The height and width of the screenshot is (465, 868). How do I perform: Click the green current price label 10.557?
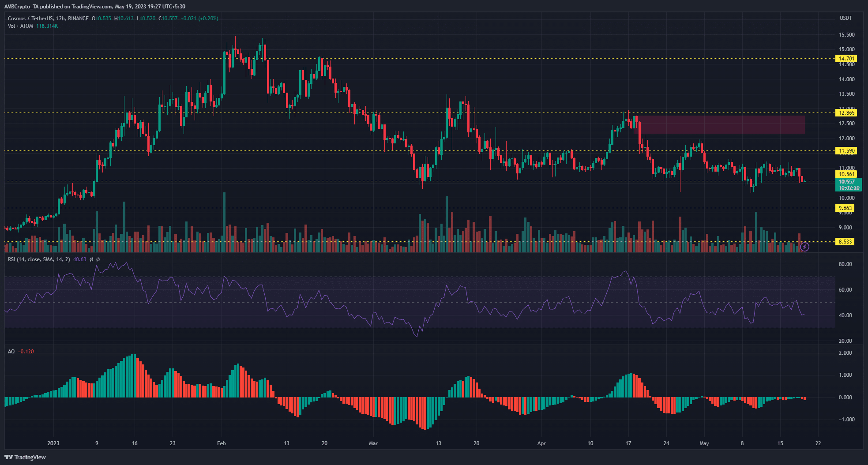click(x=849, y=184)
